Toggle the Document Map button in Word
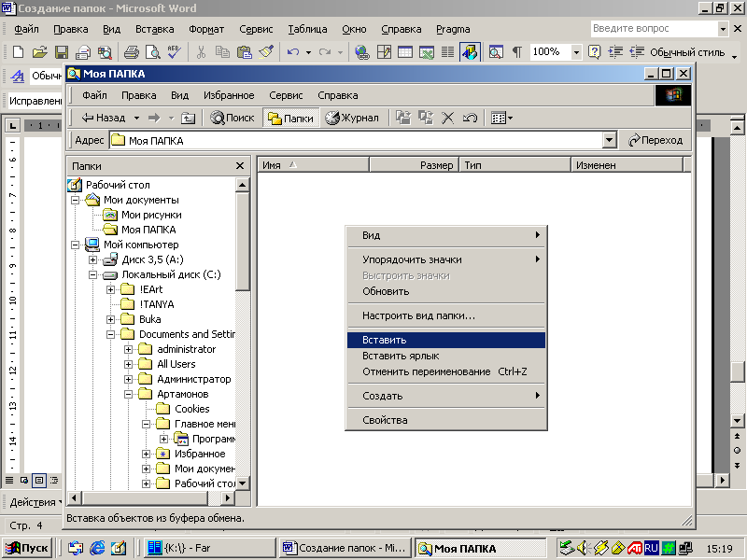This screenshot has width=747, height=560. coord(496,52)
